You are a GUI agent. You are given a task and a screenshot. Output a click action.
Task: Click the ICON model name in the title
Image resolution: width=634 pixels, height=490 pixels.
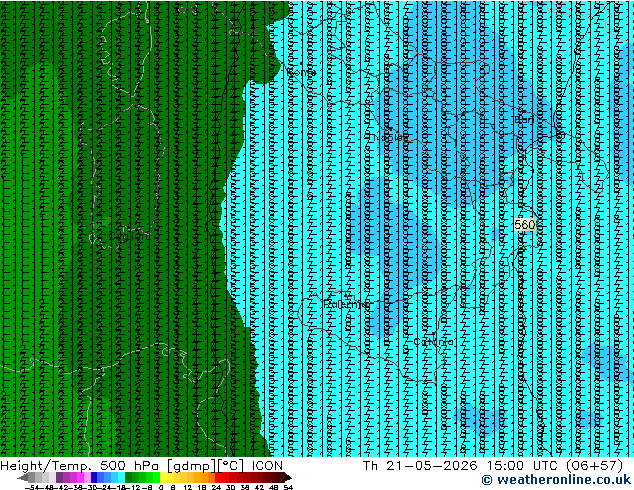point(267,466)
